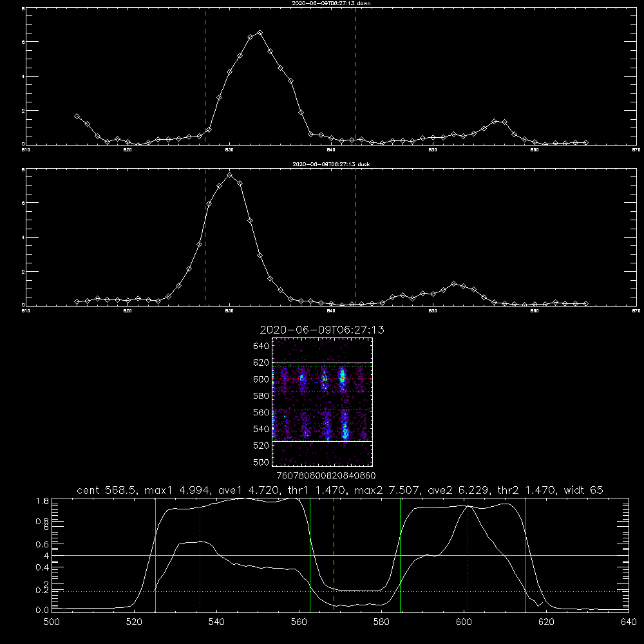The height and width of the screenshot is (644, 644).
Task: Click the orange dashed center line in the bottom plot
Action: [334, 555]
